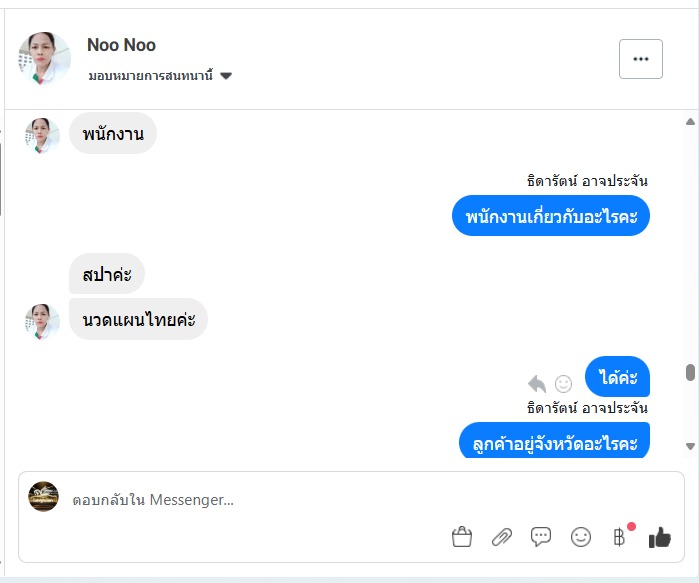The image size is (699, 583).
Task: Click reply arrow beside ได้ค่ะ message
Action: [x=537, y=383]
